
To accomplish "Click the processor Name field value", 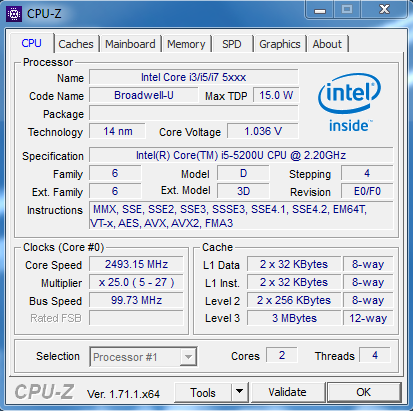I will pos(194,77).
